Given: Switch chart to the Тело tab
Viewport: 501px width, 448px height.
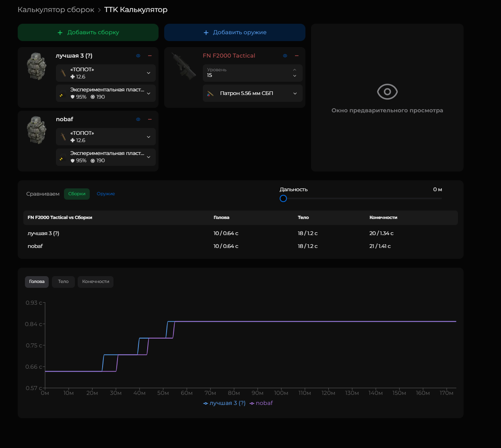Looking at the screenshot, I should point(63,282).
